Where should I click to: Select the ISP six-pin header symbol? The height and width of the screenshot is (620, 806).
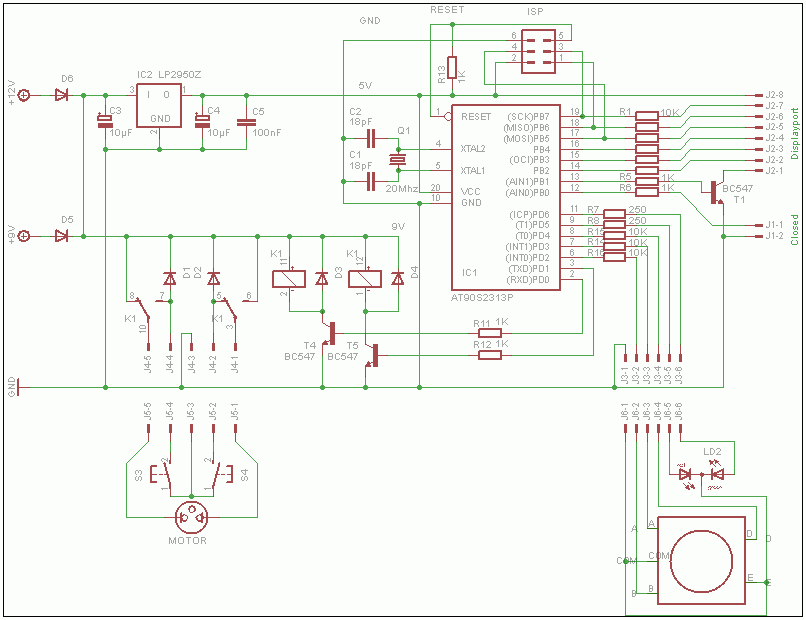point(538,51)
